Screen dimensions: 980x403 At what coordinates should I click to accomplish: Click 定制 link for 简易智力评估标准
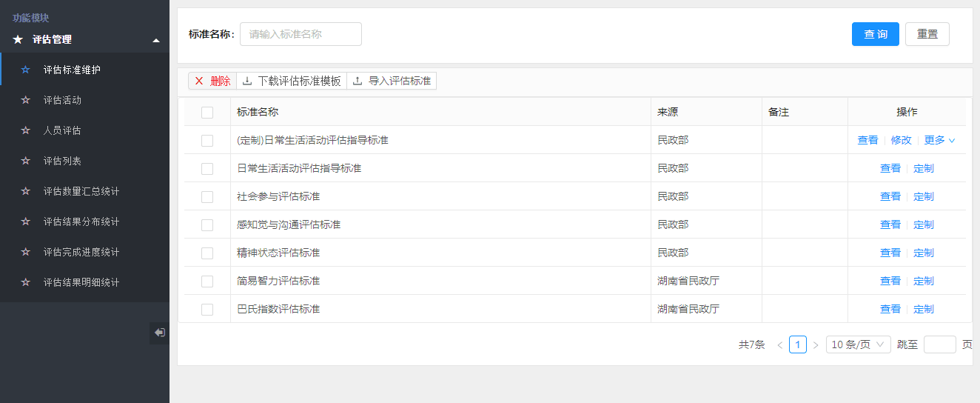(923, 281)
